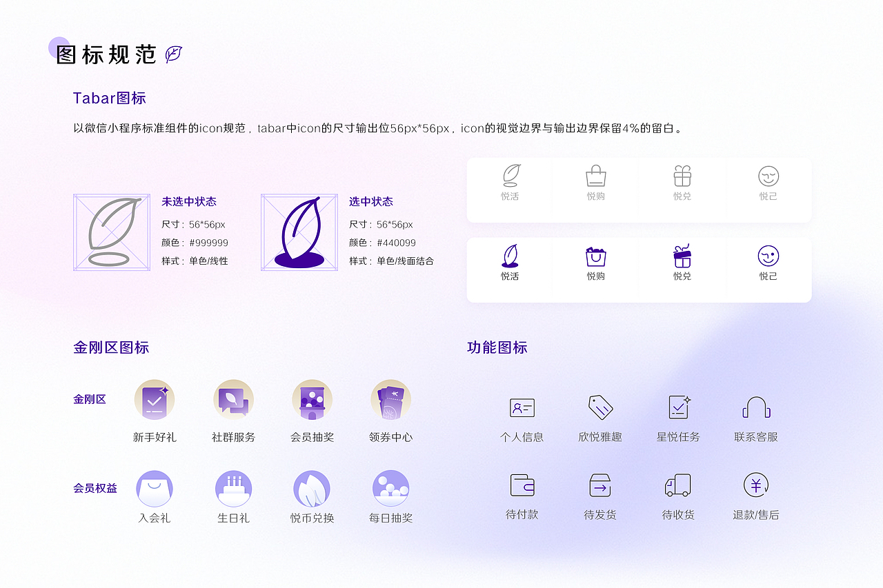The height and width of the screenshot is (588, 883).
Task: Select the 退款/售后 yen circle icon
Action: click(x=756, y=487)
